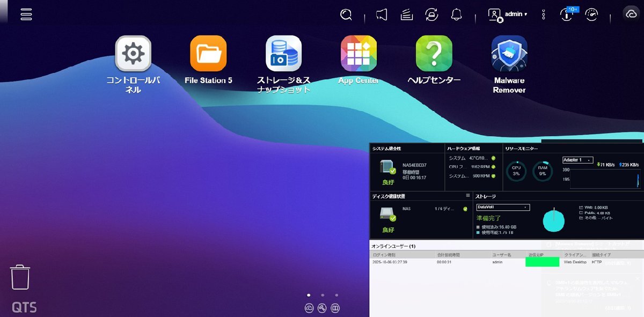
Task: Launch App Center
Action: (x=358, y=54)
